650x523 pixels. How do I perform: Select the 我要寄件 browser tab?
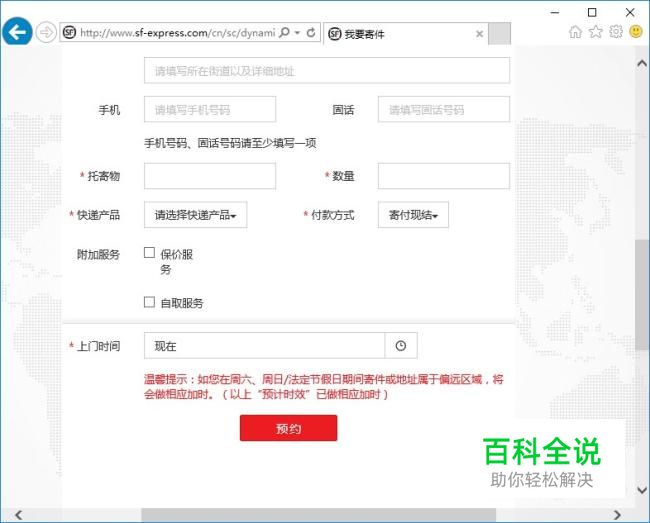coord(404,34)
